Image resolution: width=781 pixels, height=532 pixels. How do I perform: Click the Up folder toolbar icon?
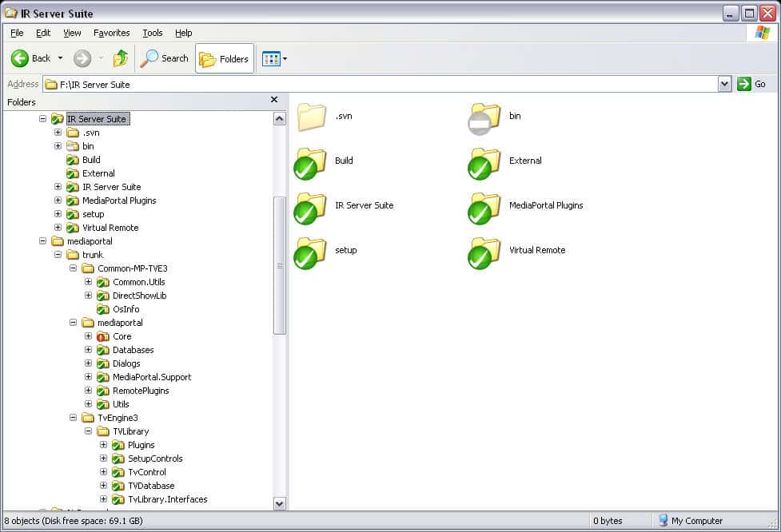[x=121, y=58]
